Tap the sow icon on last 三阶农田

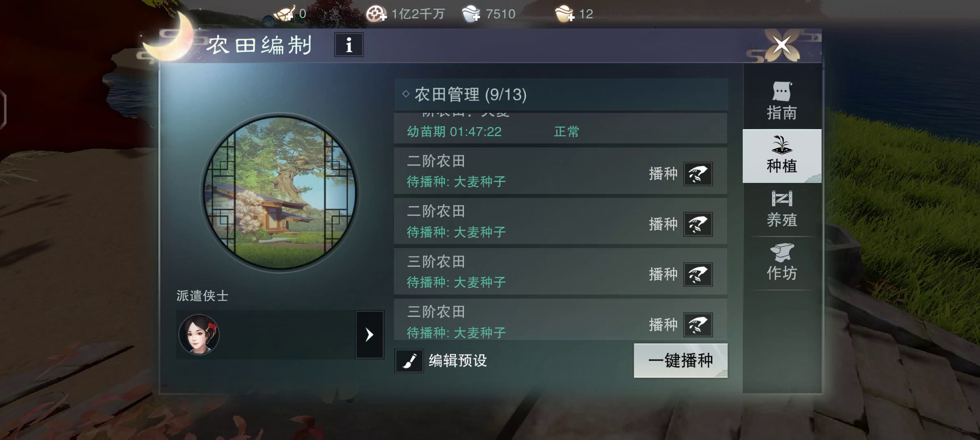click(698, 325)
